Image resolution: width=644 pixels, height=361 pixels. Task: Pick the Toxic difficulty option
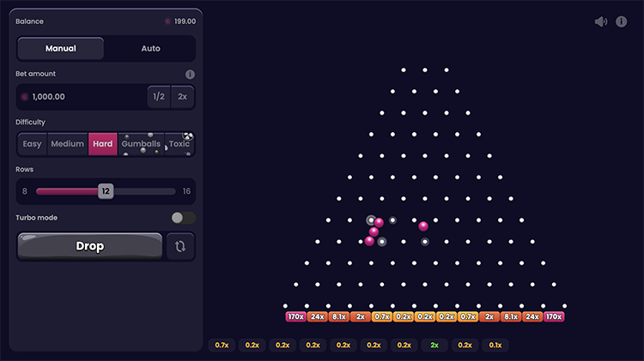coord(179,144)
